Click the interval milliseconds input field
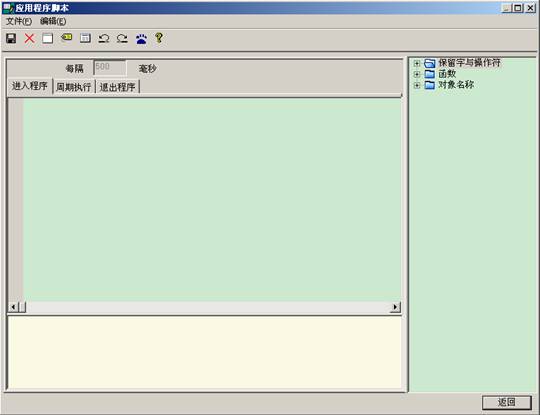 pyautogui.click(x=110, y=68)
